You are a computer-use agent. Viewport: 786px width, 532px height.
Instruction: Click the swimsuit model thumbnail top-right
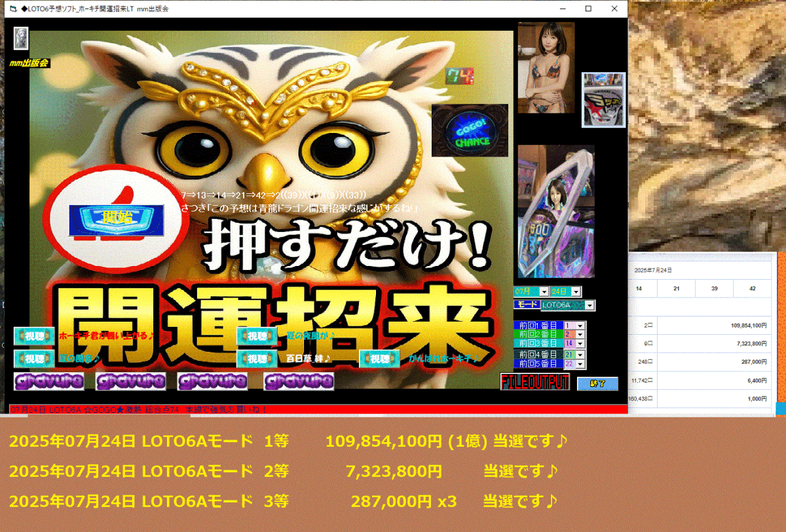pyautogui.click(x=546, y=66)
